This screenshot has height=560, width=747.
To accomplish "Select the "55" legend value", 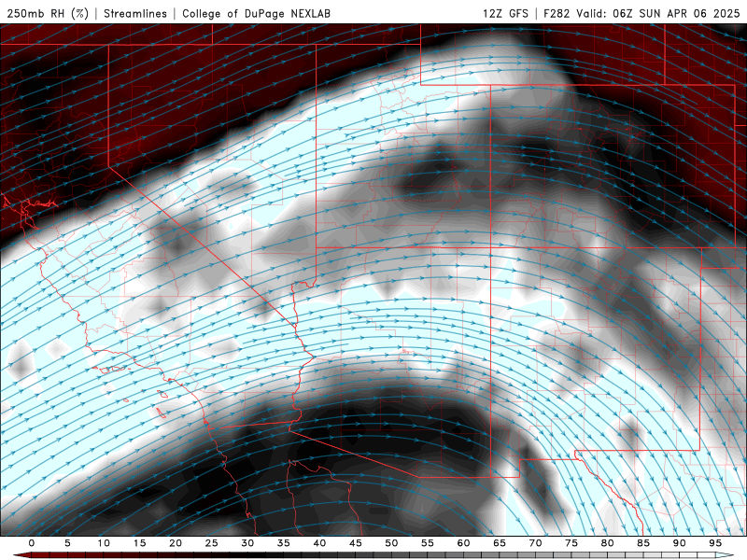I will coord(428,543).
